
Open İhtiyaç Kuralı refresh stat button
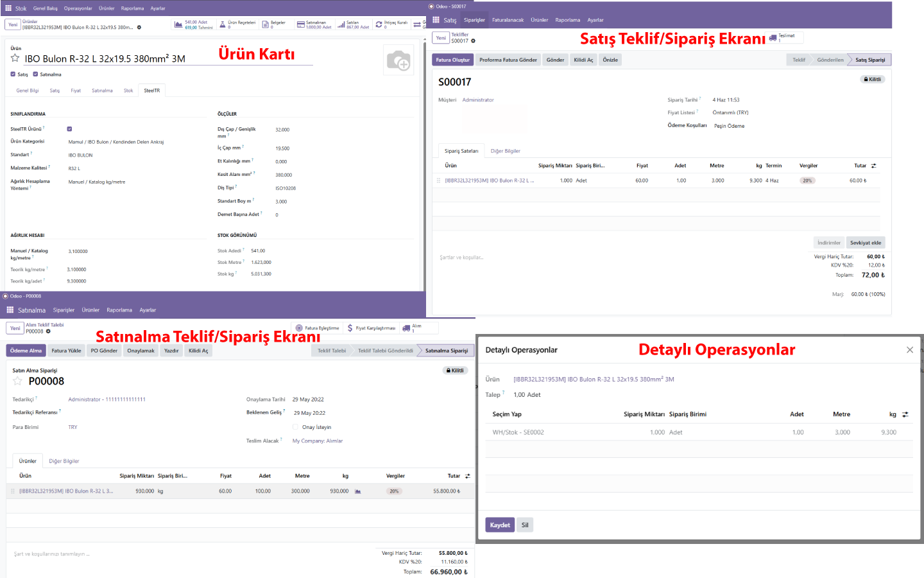[x=392, y=24]
